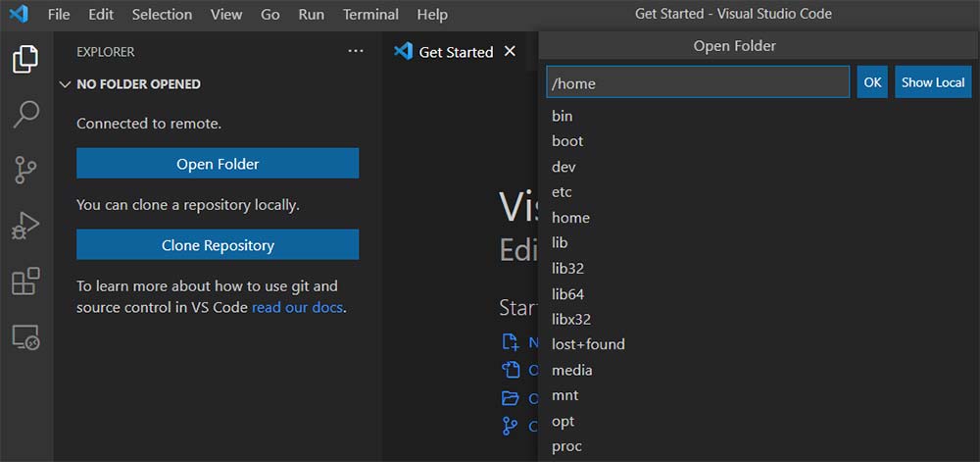Select the media folder entry
This screenshot has height=462, width=980.
point(759,370)
